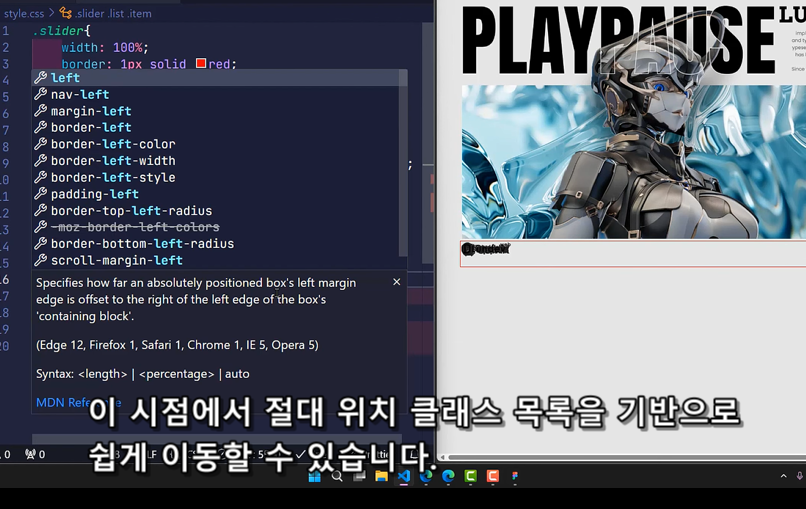Click the suggestion list scrollbar
The width and height of the screenshot is (806, 509).
(x=403, y=165)
